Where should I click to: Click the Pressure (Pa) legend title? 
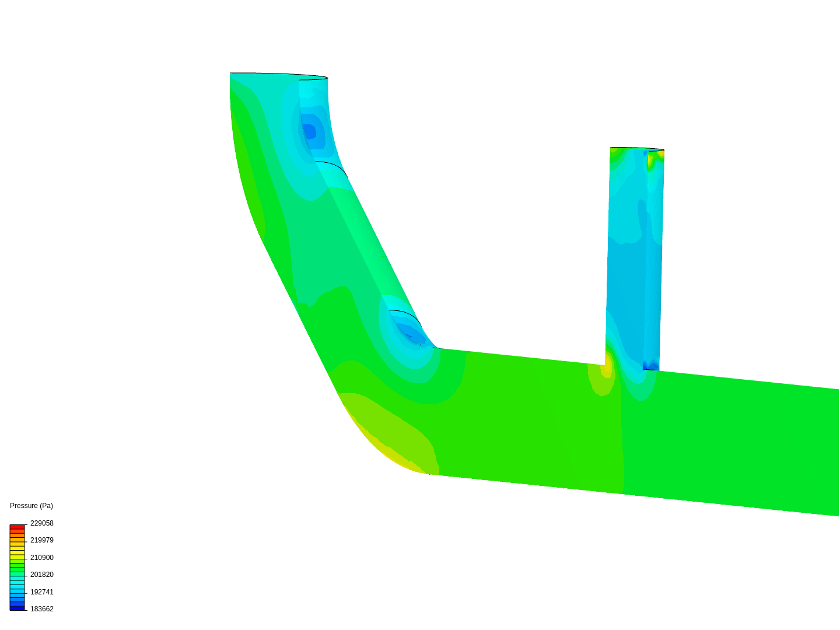pos(32,506)
